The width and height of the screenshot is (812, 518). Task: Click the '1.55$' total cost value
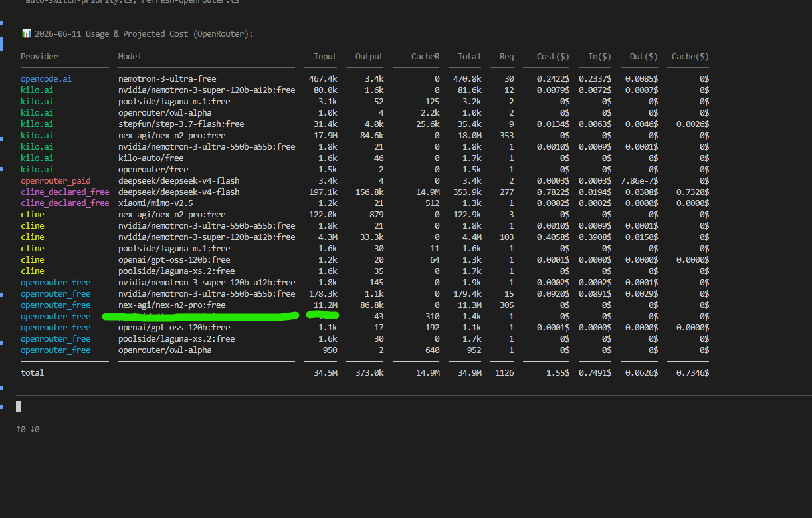(558, 373)
